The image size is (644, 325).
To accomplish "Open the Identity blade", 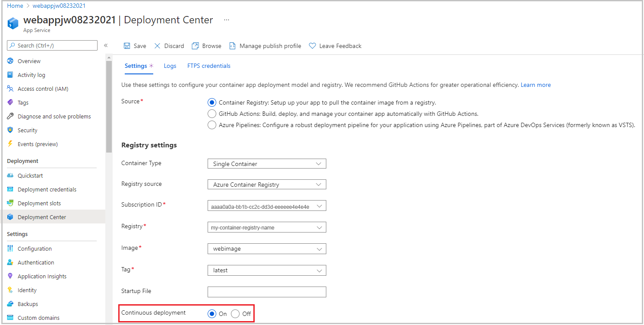I will pyautogui.click(x=27, y=290).
